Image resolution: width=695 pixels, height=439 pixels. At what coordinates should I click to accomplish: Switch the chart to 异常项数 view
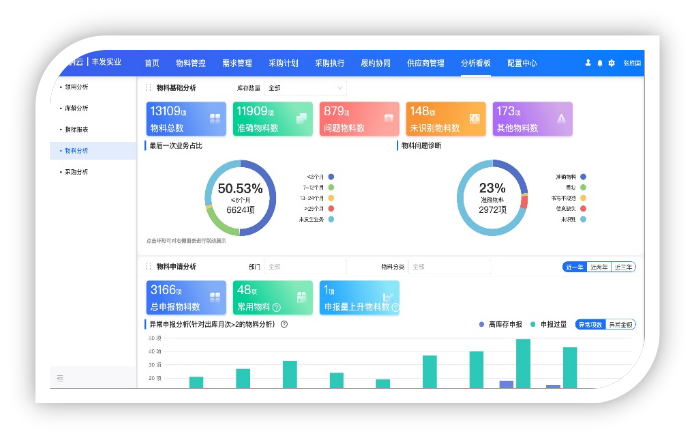coord(590,324)
